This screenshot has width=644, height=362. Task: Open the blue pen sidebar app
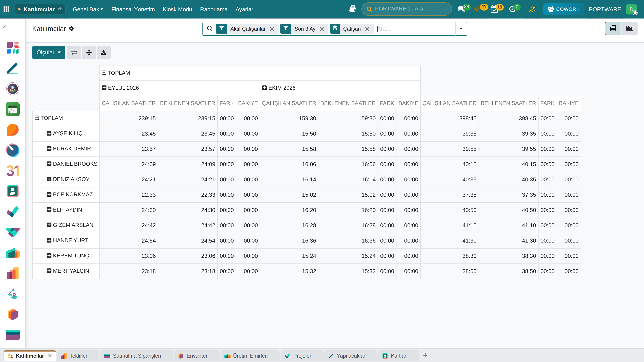click(12, 68)
